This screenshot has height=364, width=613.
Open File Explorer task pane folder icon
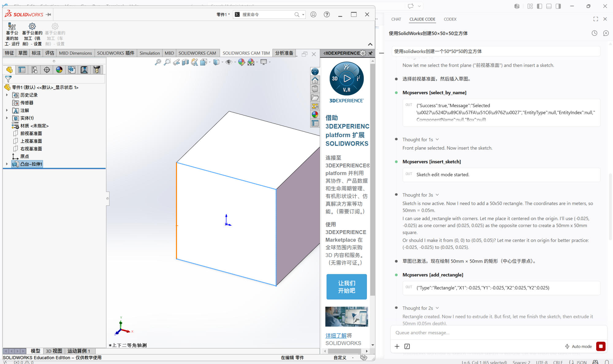click(315, 97)
